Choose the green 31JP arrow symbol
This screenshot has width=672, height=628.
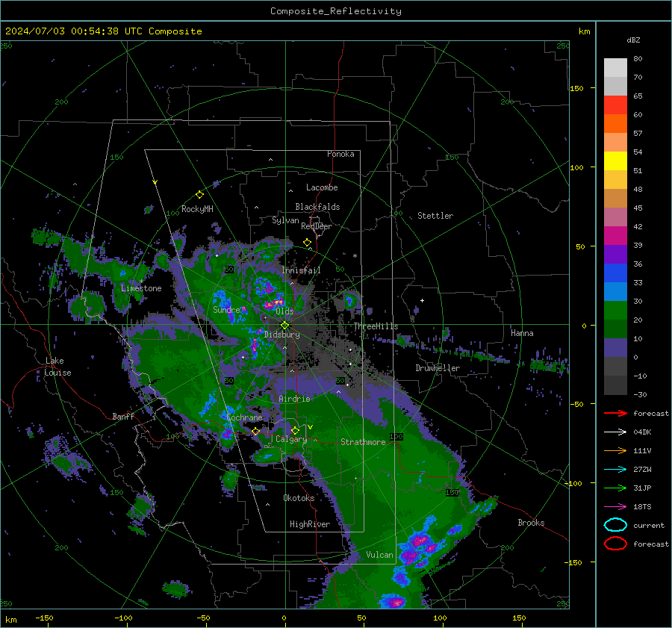pos(615,488)
